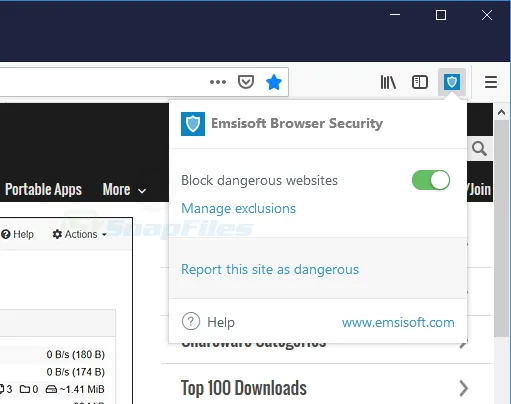Open the page actions three-dot menu

[218, 82]
